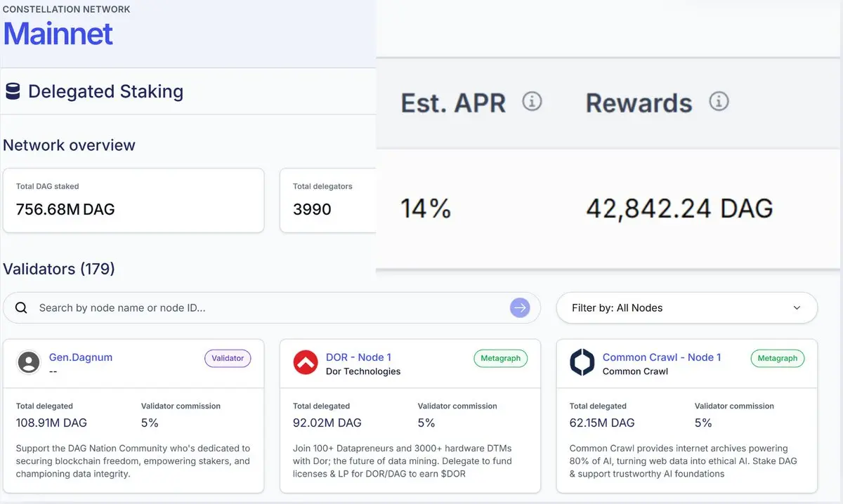Viewport: 843px width, 504px height.
Task: Click the Dor Technologies subtitle
Action: click(363, 371)
